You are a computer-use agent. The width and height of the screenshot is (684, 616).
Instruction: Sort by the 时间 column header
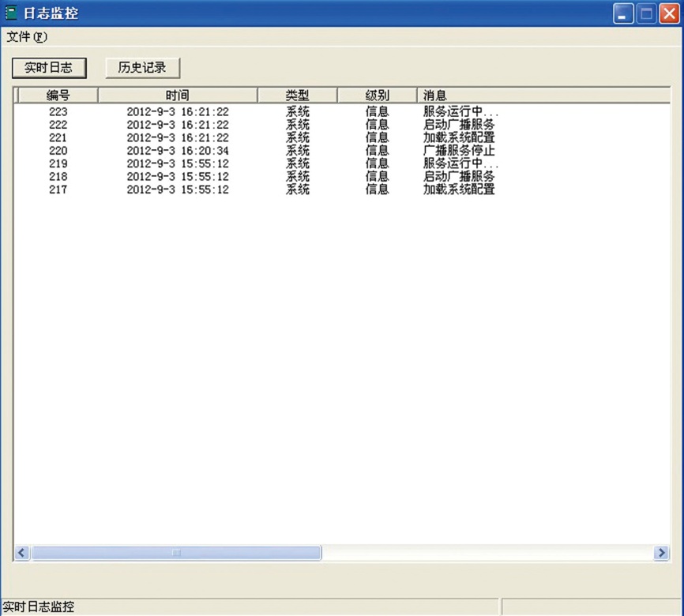[x=178, y=95]
